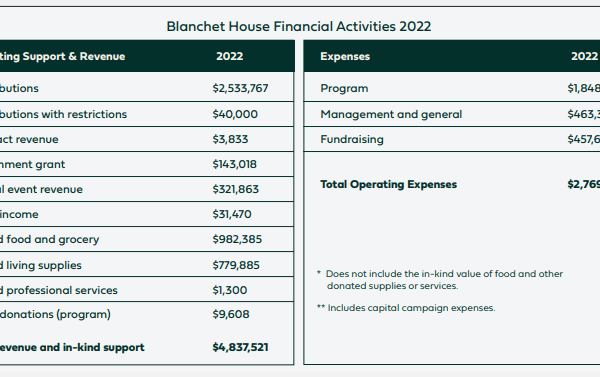Select the Support & Revenue column header
Viewport: 600px width, 377px height.
pos(62,56)
